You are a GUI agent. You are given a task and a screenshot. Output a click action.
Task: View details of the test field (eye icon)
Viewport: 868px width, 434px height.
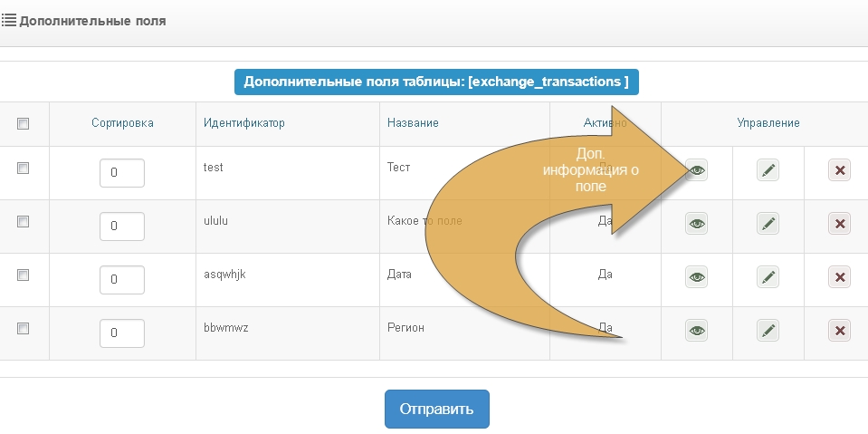(x=696, y=170)
